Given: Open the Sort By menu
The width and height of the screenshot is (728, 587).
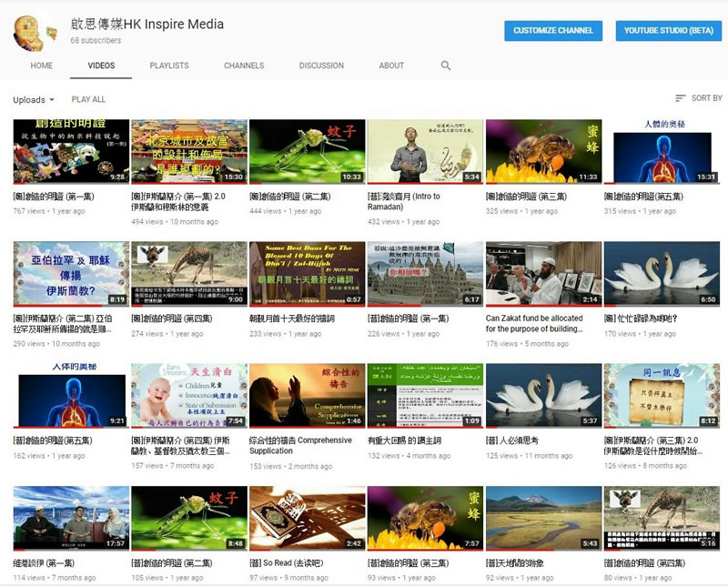Looking at the screenshot, I should tap(698, 98).
